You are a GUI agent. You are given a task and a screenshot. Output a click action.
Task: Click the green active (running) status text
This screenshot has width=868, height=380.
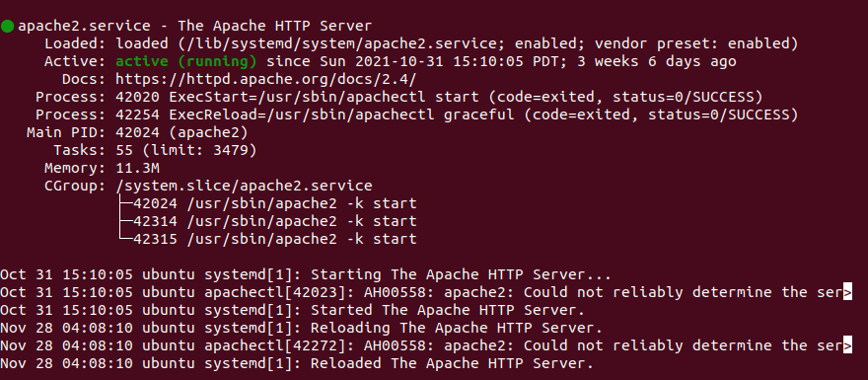(186, 61)
